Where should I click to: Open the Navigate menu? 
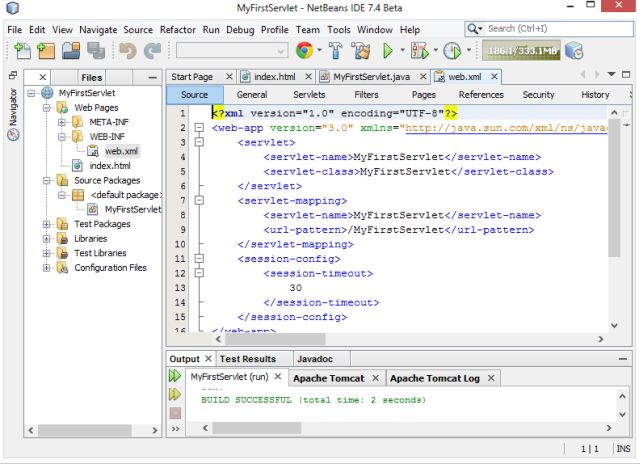[x=98, y=30]
